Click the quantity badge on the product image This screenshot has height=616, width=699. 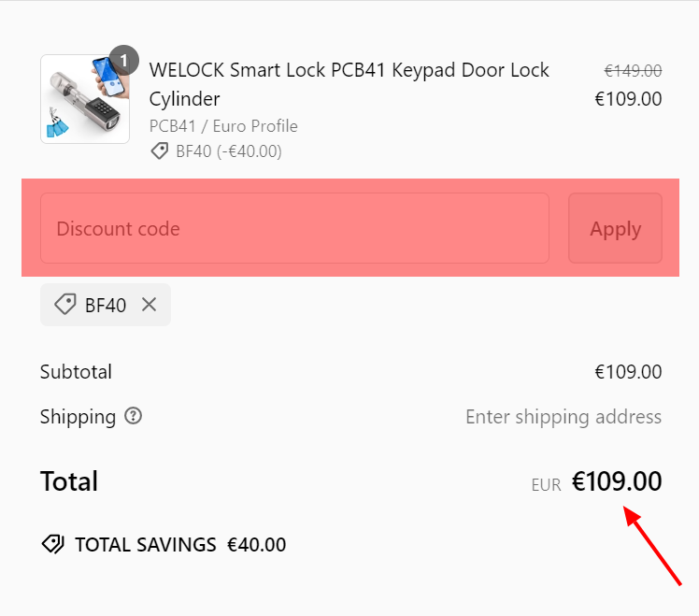(123, 61)
